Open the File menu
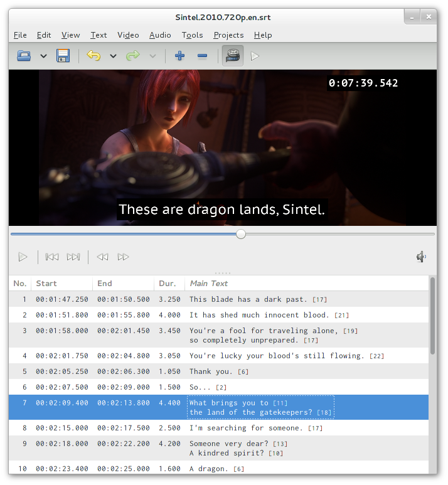Viewport: 448px width, 485px height. click(20, 35)
